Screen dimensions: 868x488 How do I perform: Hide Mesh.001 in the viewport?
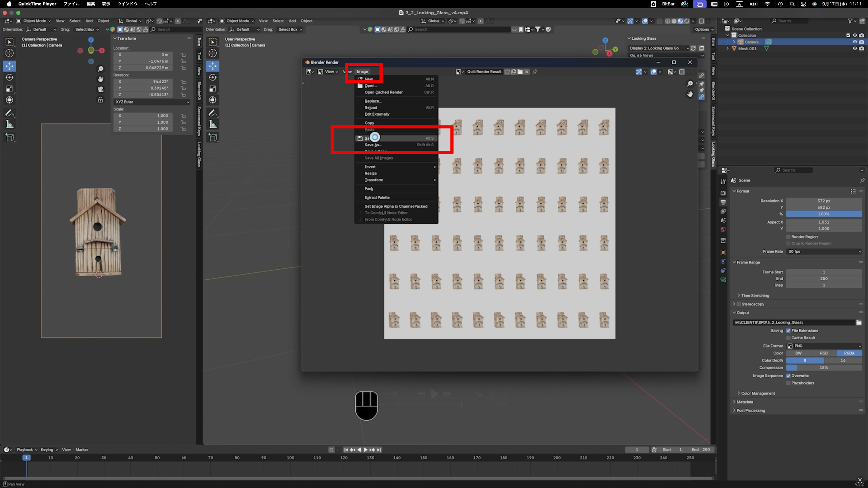[855, 48]
